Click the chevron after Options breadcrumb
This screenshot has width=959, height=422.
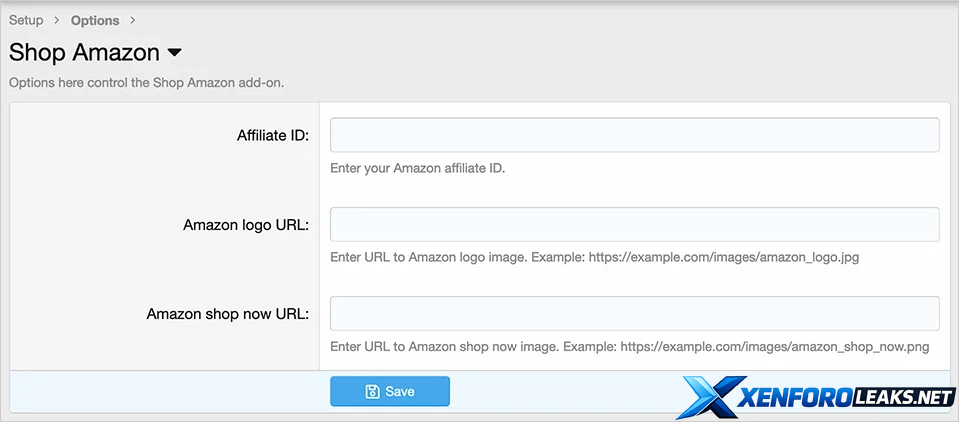pyautogui.click(x=133, y=21)
